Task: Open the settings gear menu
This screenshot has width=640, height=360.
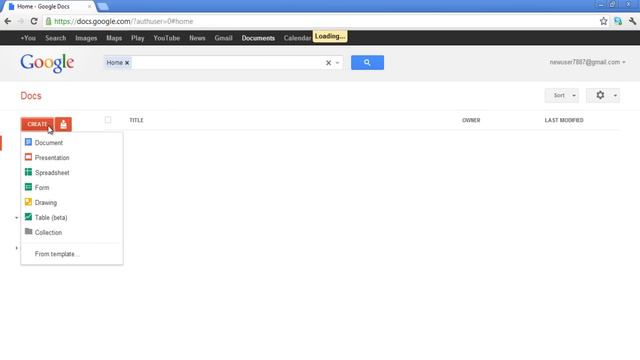Action: 603,96
